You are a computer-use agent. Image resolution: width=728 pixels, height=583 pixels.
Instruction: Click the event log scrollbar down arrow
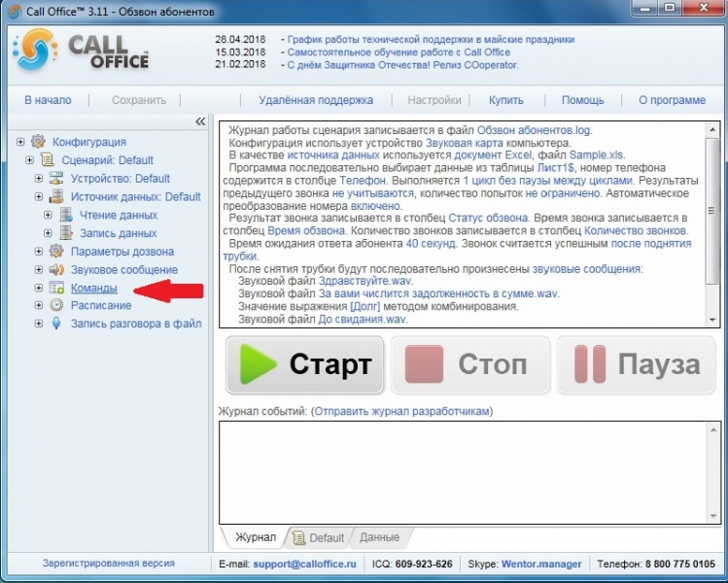tap(713, 516)
